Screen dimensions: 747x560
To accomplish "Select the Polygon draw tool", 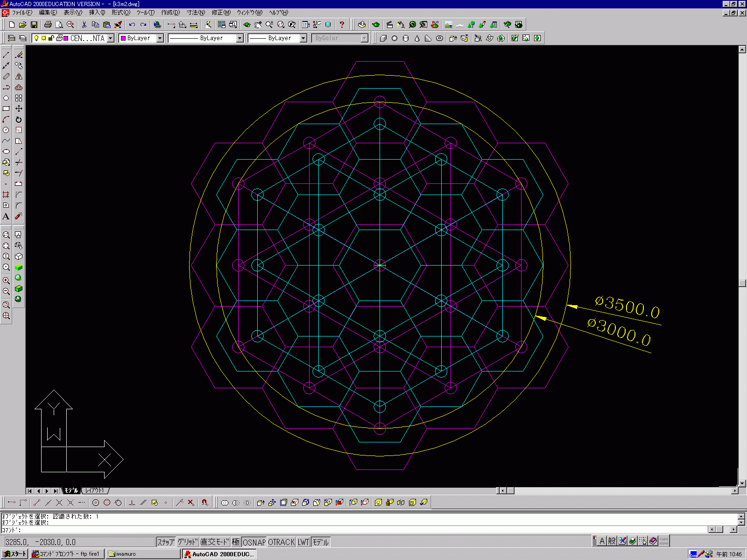I will tap(6, 98).
